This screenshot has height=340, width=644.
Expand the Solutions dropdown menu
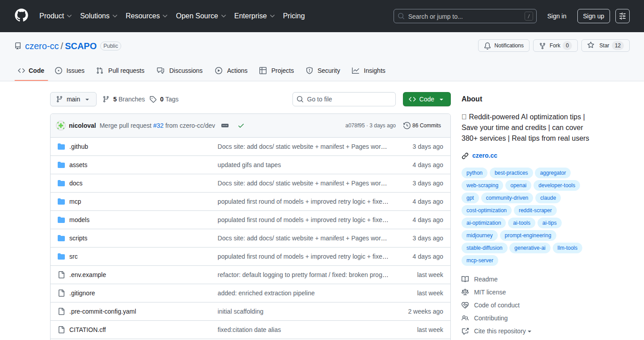(x=99, y=16)
